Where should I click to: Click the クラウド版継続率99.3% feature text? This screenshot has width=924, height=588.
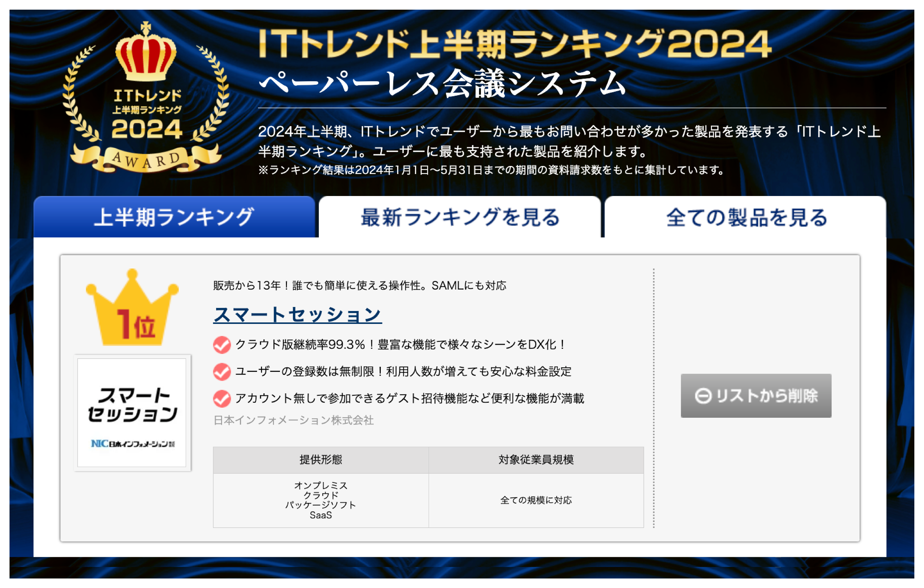pyautogui.click(x=400, y=345)
